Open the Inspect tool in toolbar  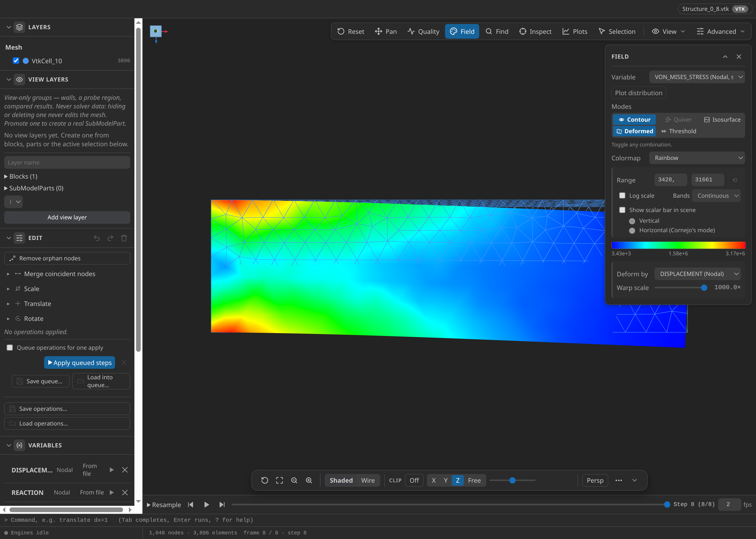click(535, 31)
